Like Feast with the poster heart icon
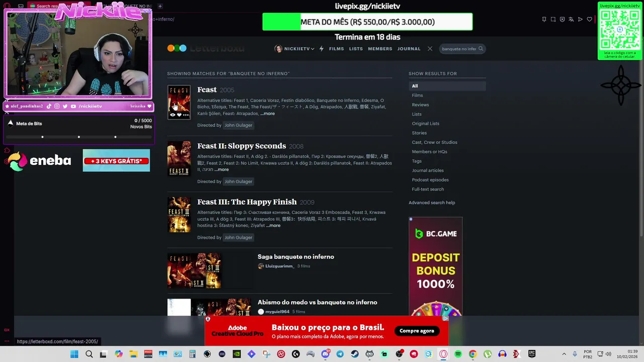The image size is (644, 362). pos(179,115)
